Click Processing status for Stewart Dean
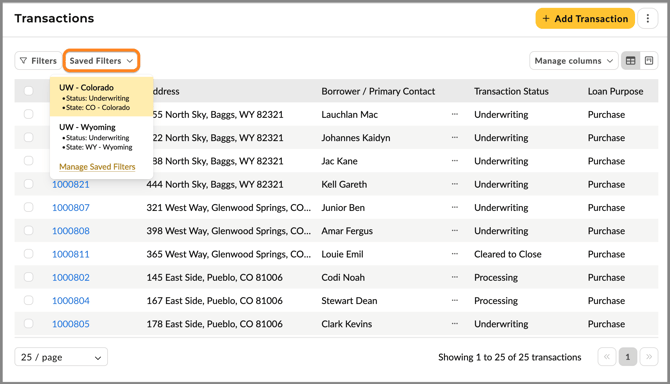 pyautogui.click(x=496, y=301)
